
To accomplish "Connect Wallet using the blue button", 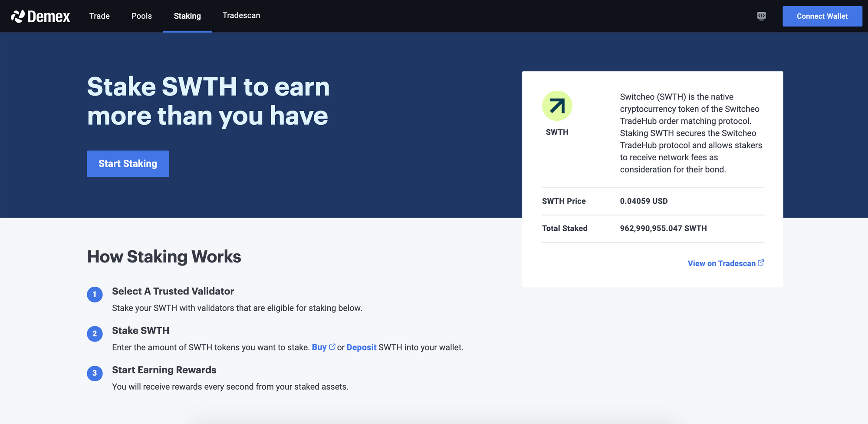I will [x=822, y=16].
